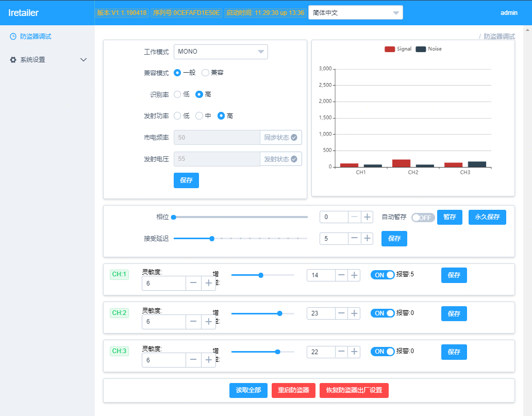Click the Signal legend red swatch
The width and height of the screenshot is (532, 416).
390,49
